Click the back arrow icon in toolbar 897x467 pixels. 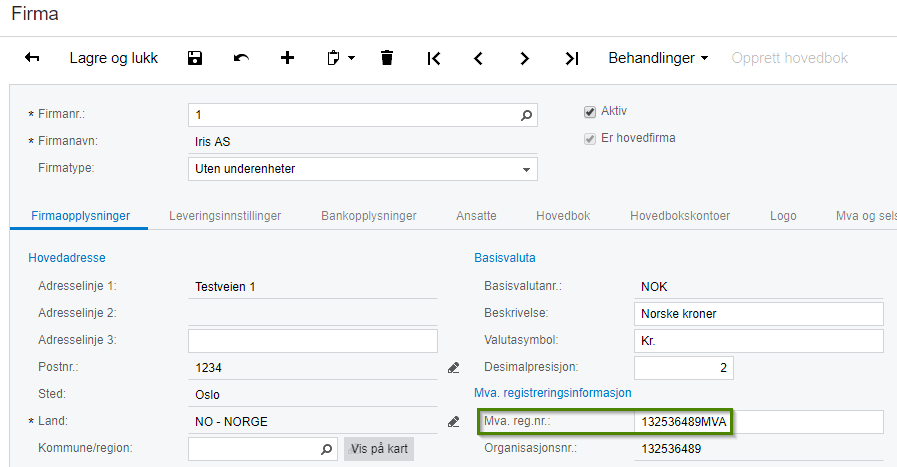point(32,58)
